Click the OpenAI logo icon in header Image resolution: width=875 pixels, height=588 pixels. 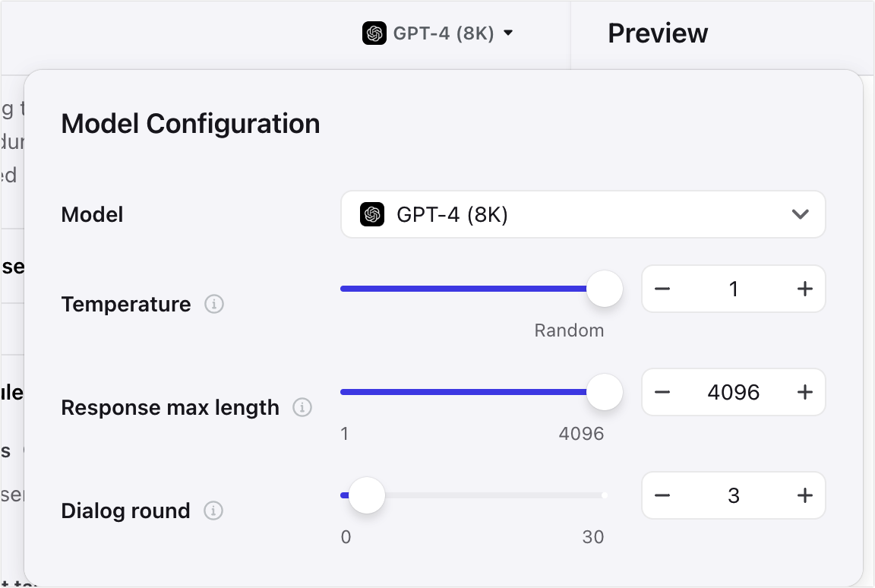[x=374, y=33]
